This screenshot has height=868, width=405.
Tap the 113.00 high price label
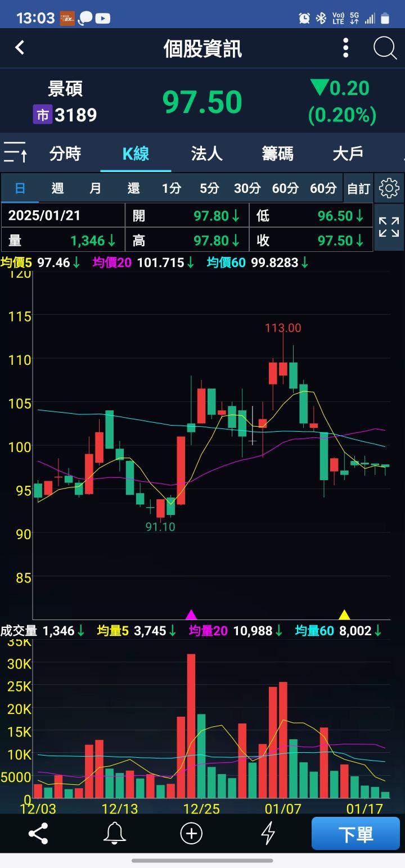click(283, 328)
